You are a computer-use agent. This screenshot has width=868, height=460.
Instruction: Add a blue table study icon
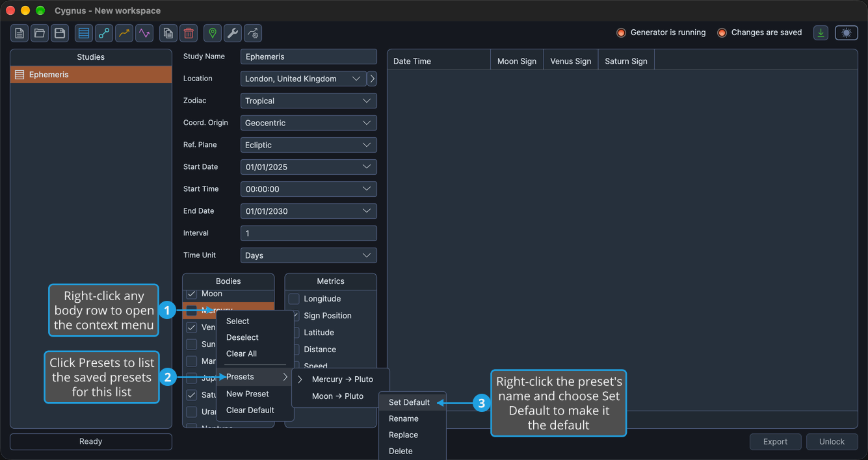[x=84, y=33]
